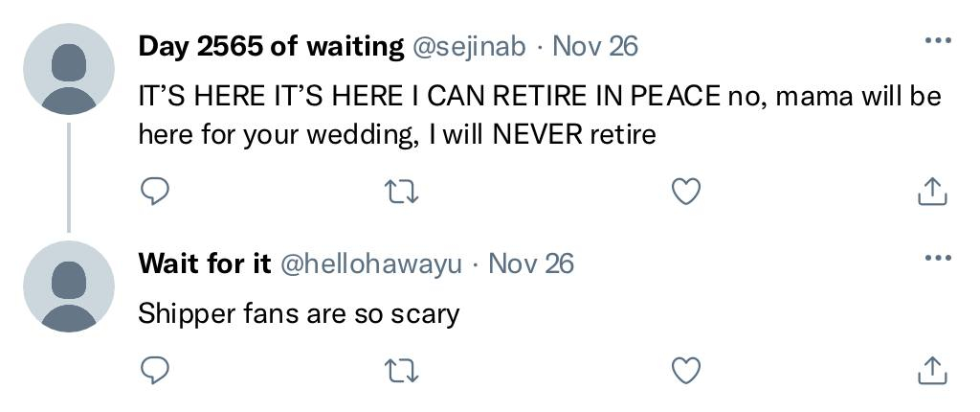This screenshot has height=412, width=980.
Task: Open more options for hellohawayu's tweet
Action: click(x=938, y=258)
